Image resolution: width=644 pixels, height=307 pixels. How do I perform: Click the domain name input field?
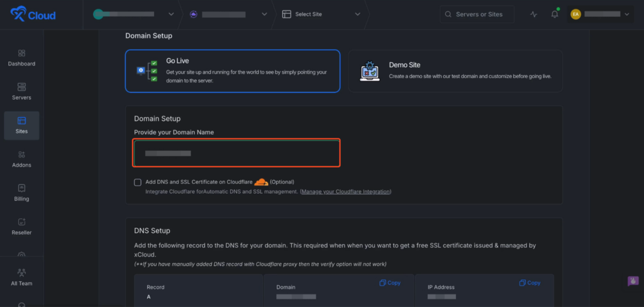point(236,153)
